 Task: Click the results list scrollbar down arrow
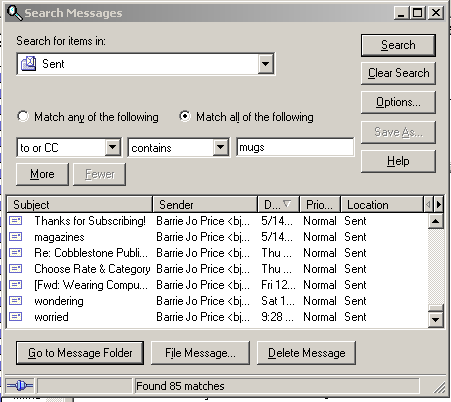coord(435,320)
